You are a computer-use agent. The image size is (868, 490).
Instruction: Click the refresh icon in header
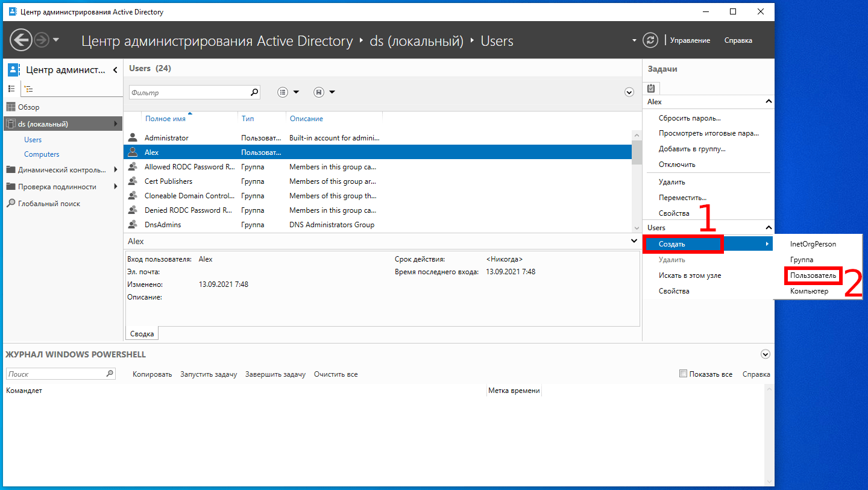pyautogui.click(x=650, y=40)
